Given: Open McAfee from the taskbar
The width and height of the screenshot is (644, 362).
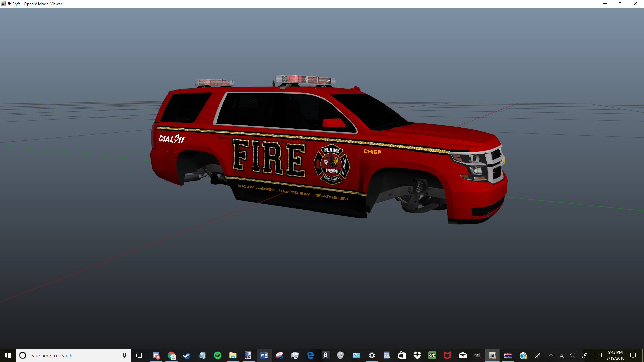Looking at the screenshot, I should [447, 355].
